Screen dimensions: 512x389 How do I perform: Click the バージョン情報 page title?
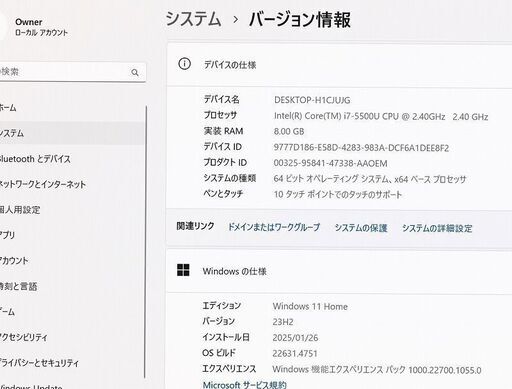pos(299,19)
